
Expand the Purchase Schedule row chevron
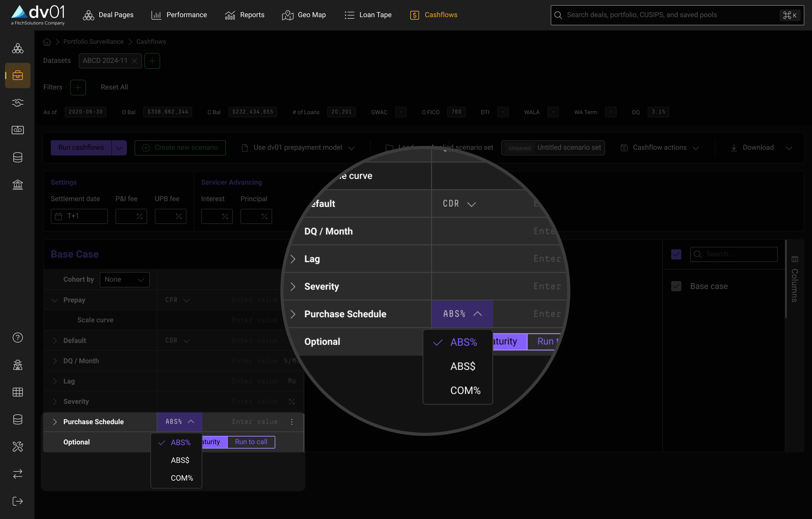click(x=55, y=422)
